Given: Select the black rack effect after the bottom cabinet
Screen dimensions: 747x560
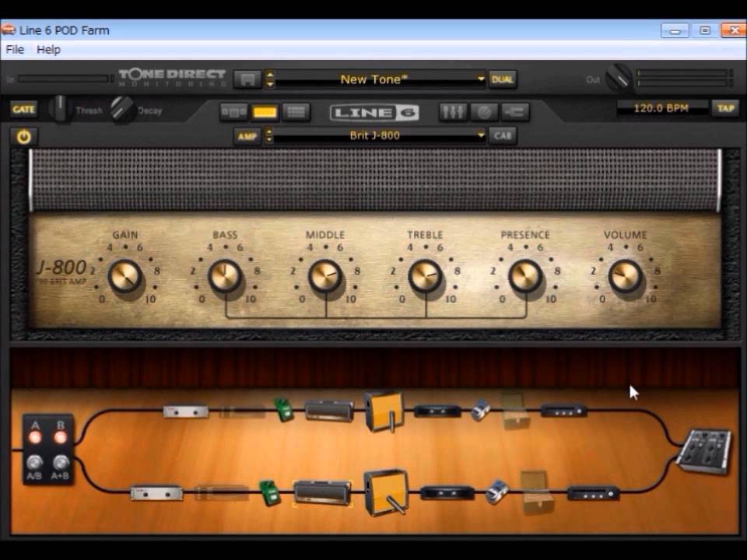Looking at the screenshot, I should pyautogui.click(x=447, y=492).
